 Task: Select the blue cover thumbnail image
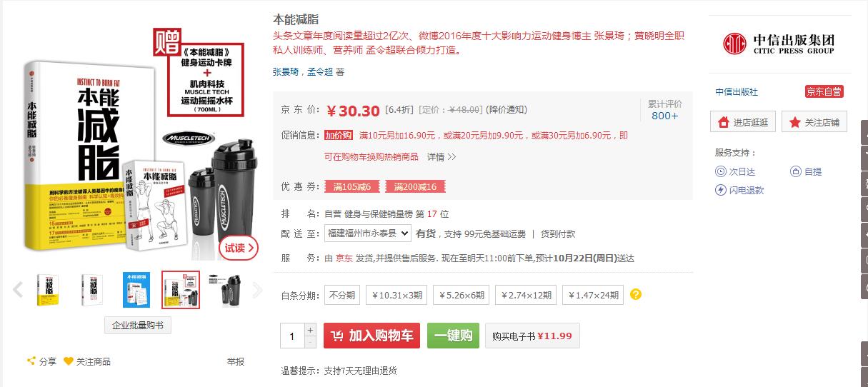pyautogui.click(x=136, y=290)
